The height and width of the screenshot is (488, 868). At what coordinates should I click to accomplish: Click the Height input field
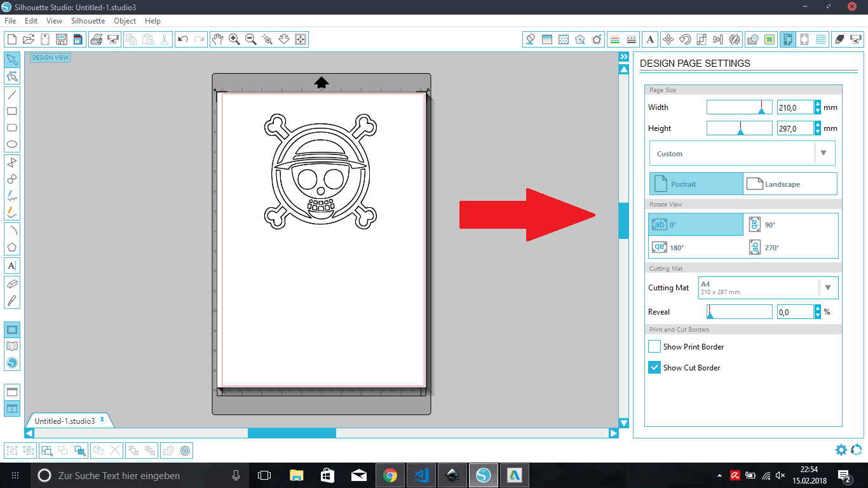(x=796, y=128)
